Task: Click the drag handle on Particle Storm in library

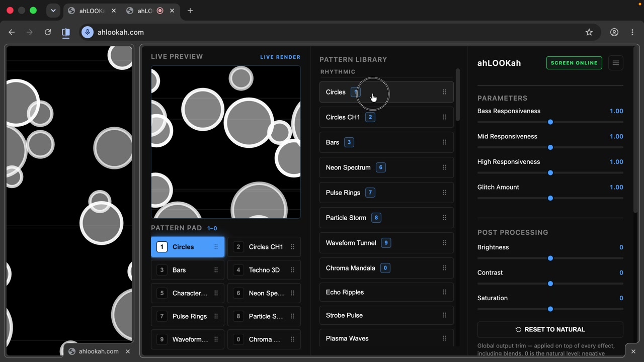Action: [444, 218]
